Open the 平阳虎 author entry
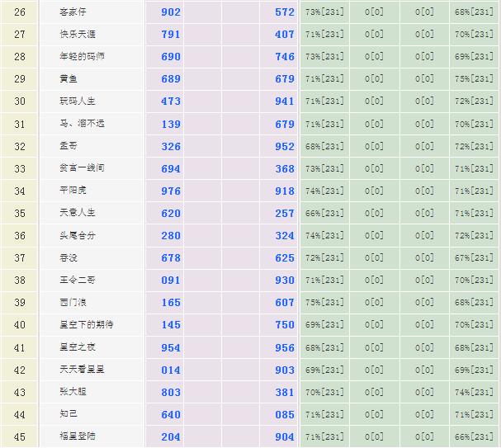The height and width of the screenshot is (448, 501). [73, 191]
